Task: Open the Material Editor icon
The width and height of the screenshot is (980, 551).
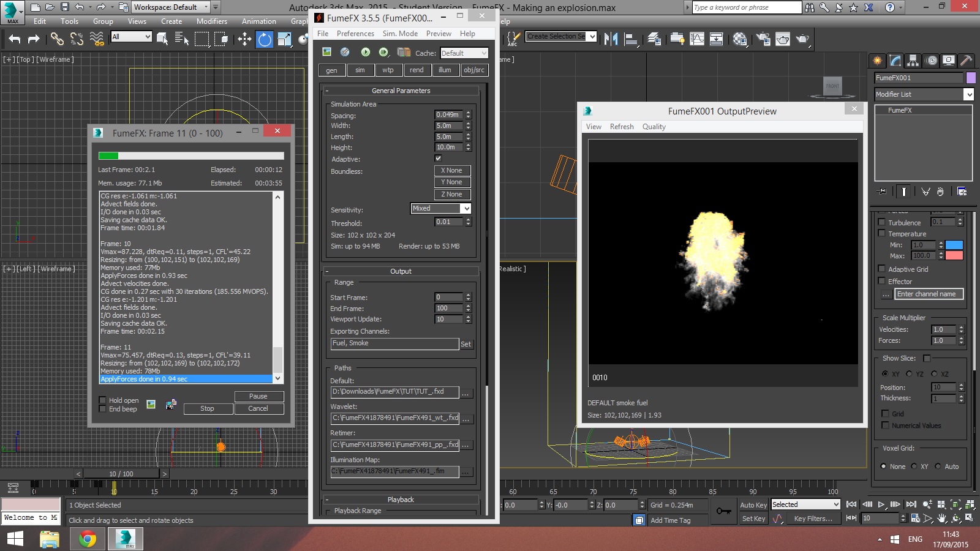Action: click(740, 39)
